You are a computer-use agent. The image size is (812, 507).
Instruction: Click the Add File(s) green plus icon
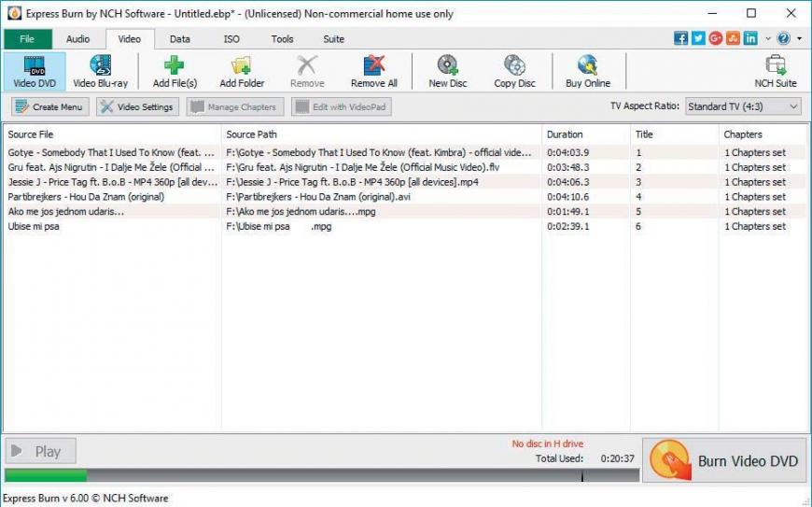point(175,65)
